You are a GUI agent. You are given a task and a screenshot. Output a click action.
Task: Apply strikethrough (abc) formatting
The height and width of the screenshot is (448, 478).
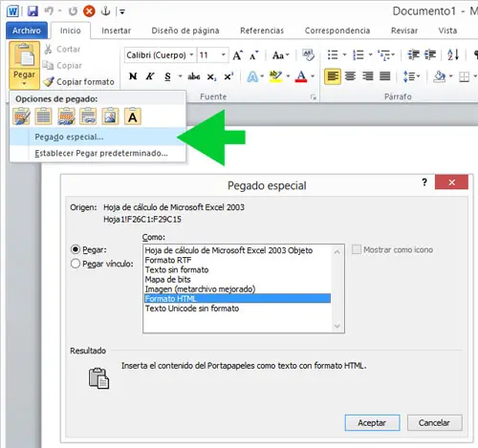[193, 76]
